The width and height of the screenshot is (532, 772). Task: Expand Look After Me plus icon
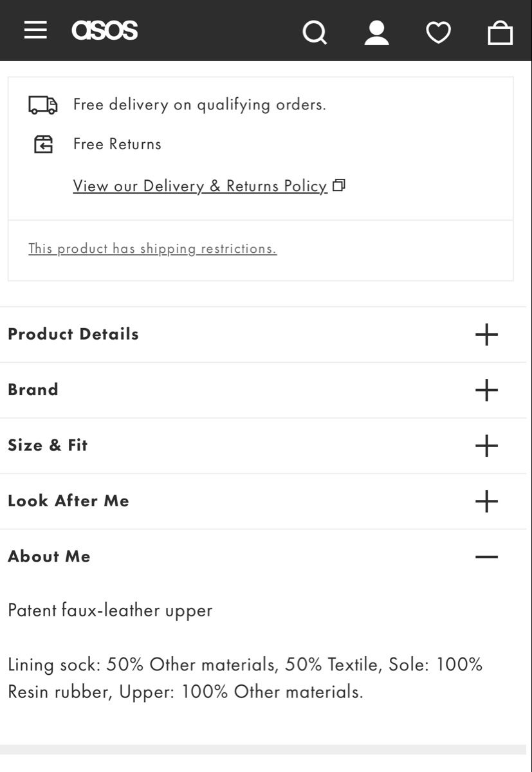486,501
